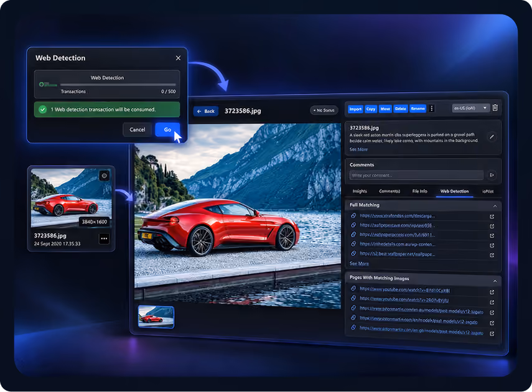The image size is (532, 392).
Task: Cancel the Web Detection dialog
Action: [138, 129]
